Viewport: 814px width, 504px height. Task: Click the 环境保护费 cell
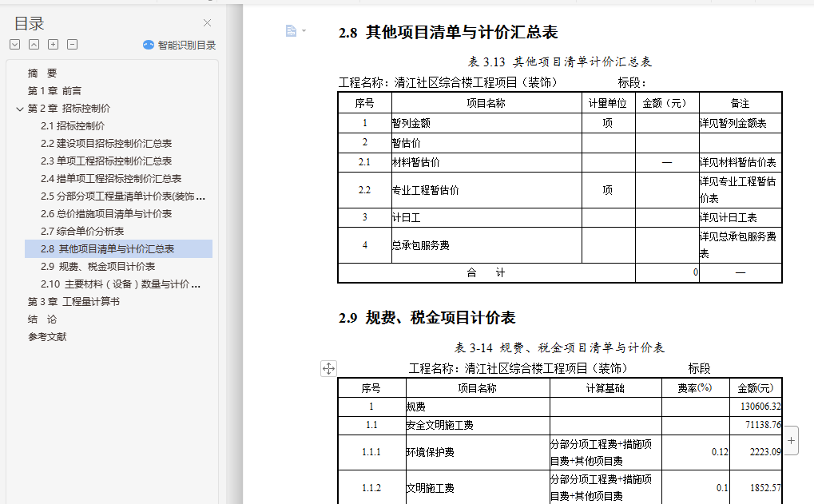point(478,453)
